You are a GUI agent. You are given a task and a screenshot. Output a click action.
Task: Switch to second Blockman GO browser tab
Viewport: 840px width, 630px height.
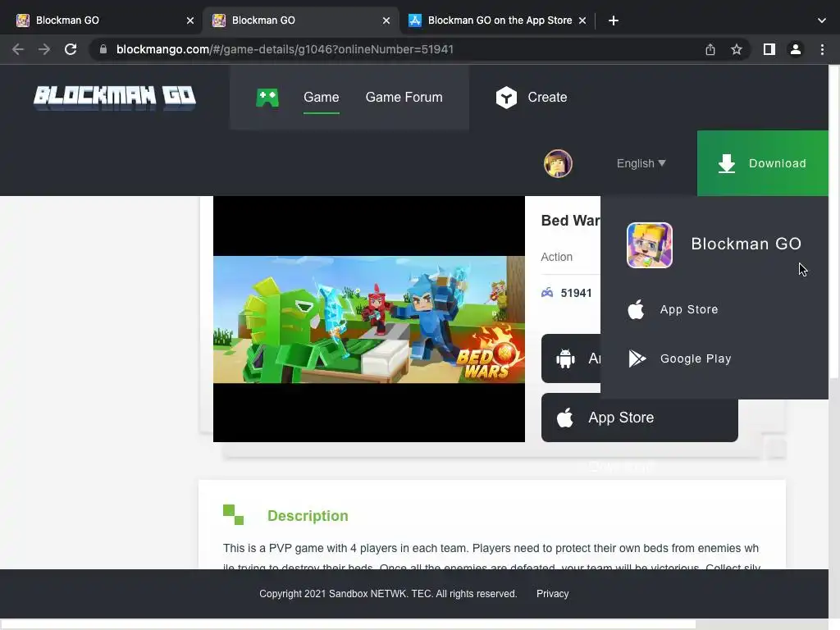(300, 21)
